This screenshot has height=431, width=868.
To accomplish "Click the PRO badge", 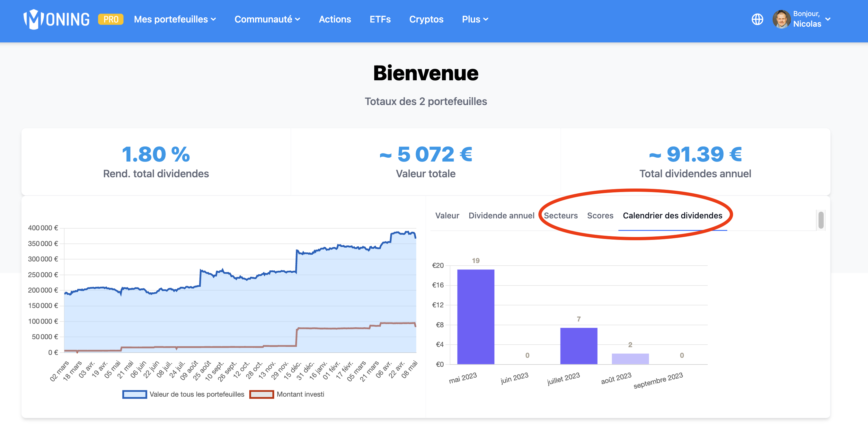I will pyautogui.click(x=111, y=19).
